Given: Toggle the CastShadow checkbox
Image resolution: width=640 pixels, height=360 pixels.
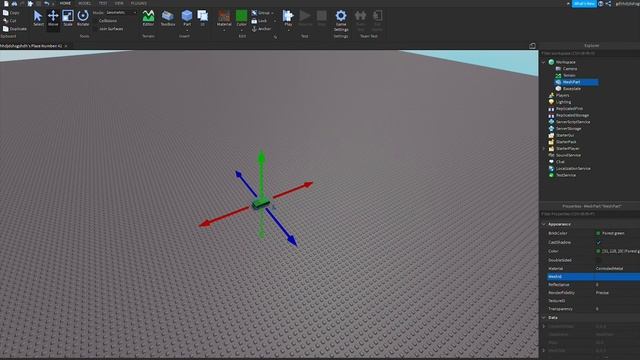Looking at the screenshot, I should [x=598, y=242].
